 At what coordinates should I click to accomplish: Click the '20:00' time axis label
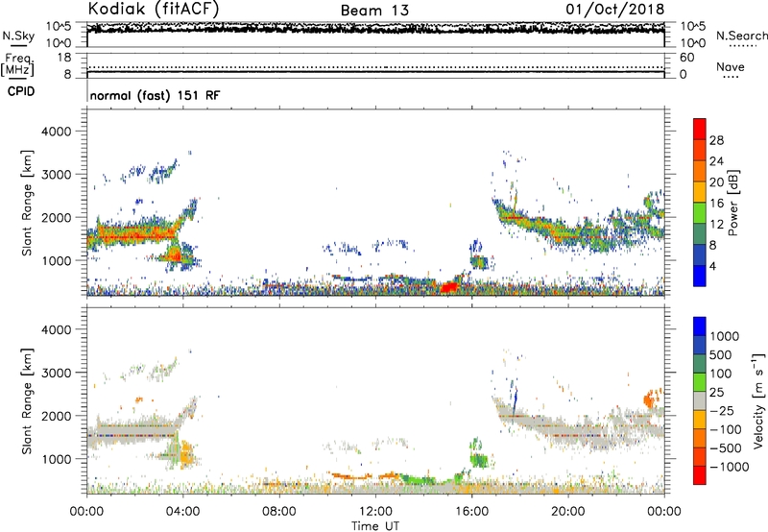[x=568, y=512]
